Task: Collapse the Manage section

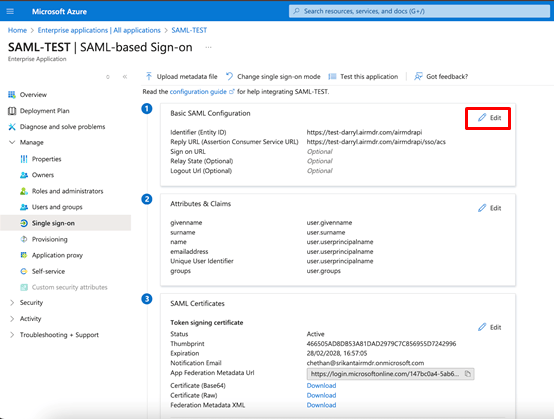Action: (12, 142)
